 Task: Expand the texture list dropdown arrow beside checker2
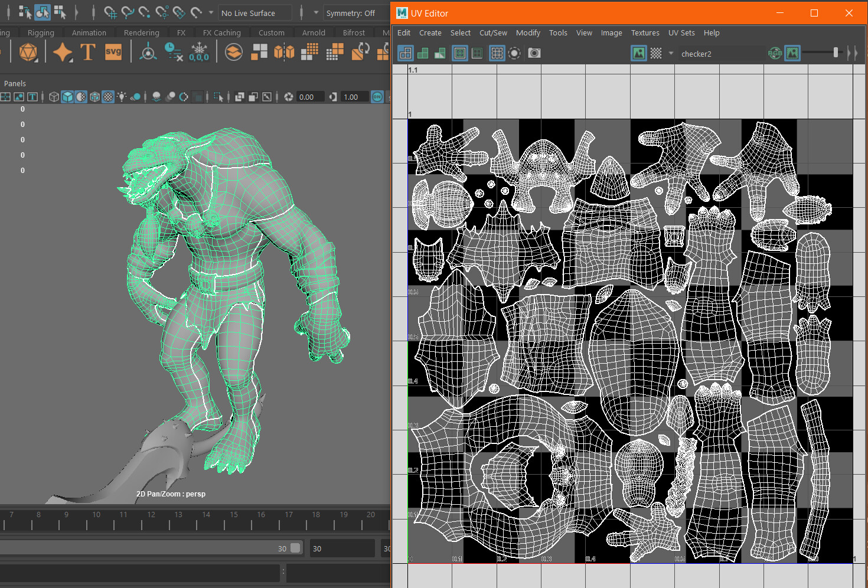coord(671,53)
